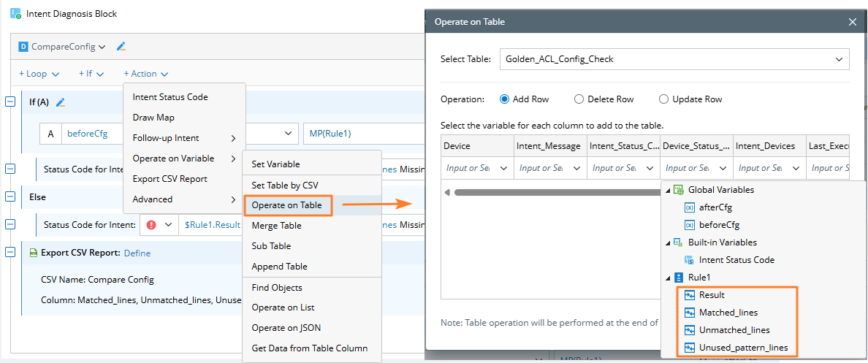Image resolution: width=868 pixels, height=363 pixels.
Task: Click the Unused_pattern_lines variable icon
Action: 689,348
